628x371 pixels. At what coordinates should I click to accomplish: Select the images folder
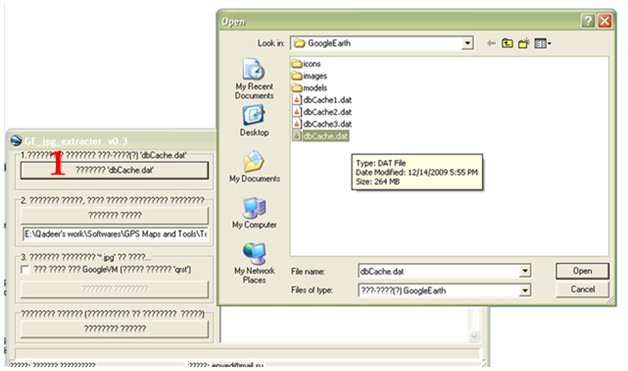310,76
